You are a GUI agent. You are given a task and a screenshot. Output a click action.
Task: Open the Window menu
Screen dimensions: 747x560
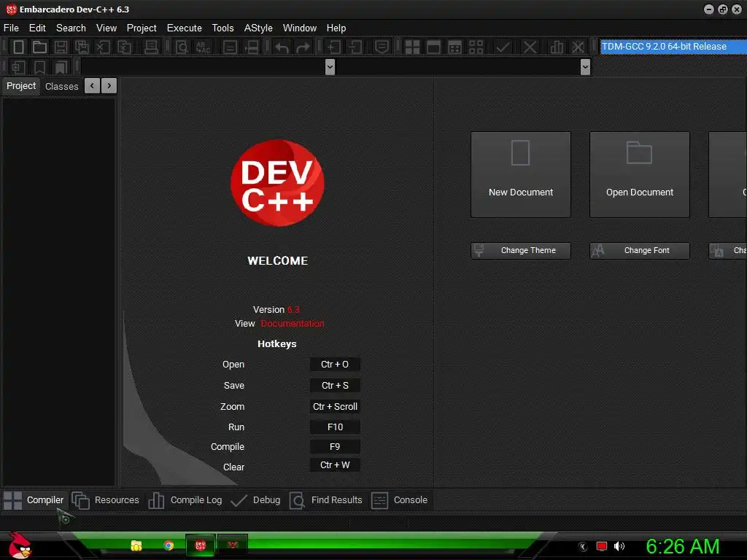[300, 28]
